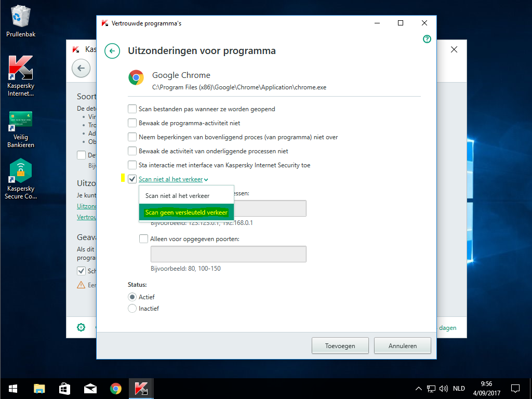This screenshot has height=399, width=532.
Task: Launch Google Chrome from the taskbar
Action: tap(116, 389)
